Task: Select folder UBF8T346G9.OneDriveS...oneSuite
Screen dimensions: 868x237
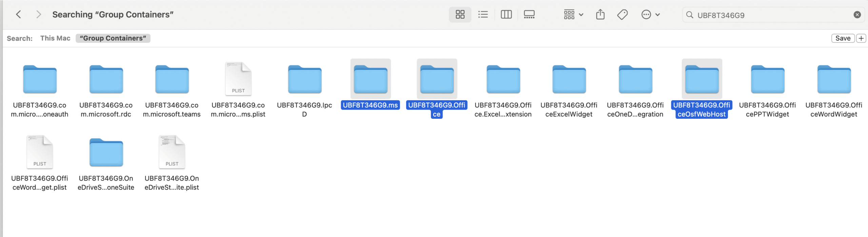Action: (106, 152)
